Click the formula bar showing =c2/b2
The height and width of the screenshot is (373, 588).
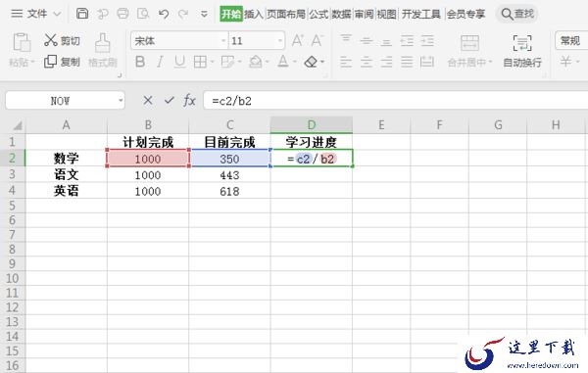396,101
